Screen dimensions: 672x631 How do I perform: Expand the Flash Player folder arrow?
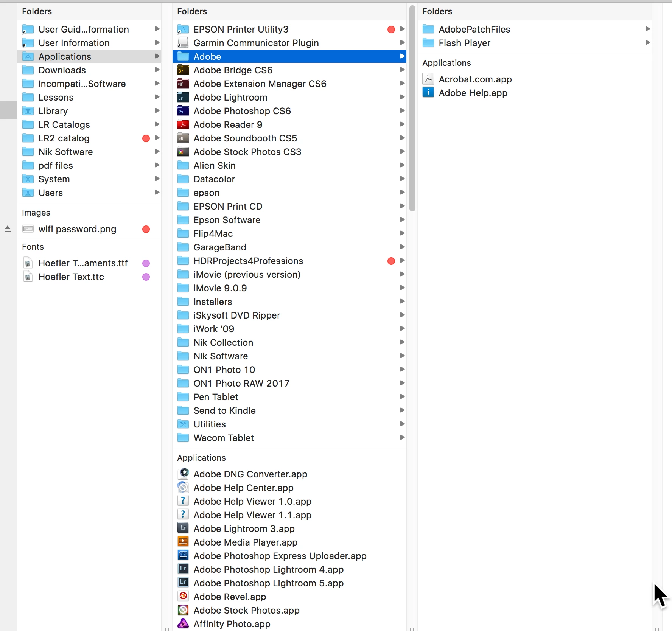click(x=647, y=42)
